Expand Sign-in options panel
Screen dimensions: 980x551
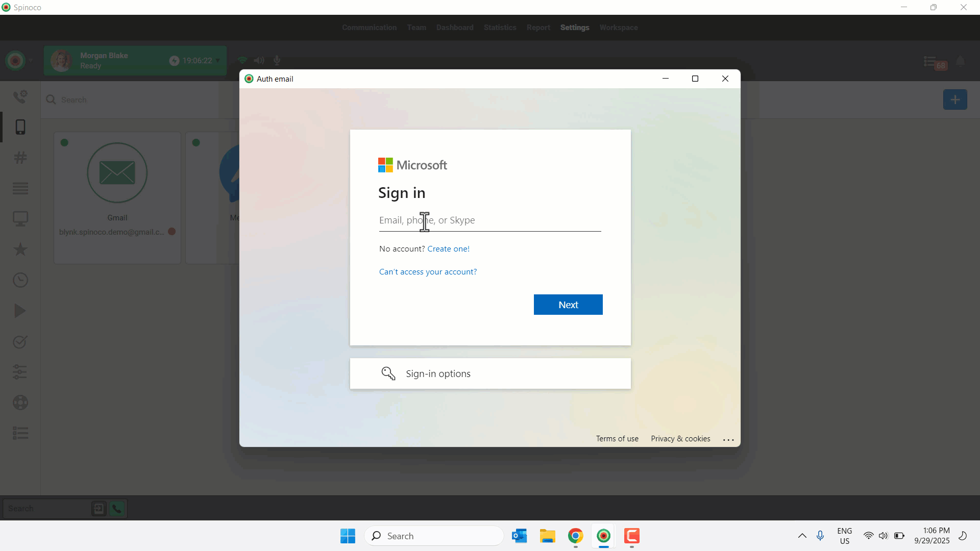click(490, 373)
